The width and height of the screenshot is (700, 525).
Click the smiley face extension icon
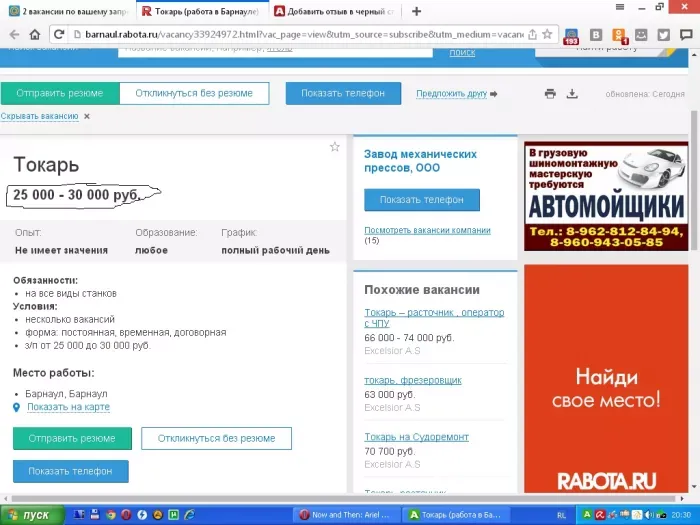pyautogui.click(x=641, y=35)
